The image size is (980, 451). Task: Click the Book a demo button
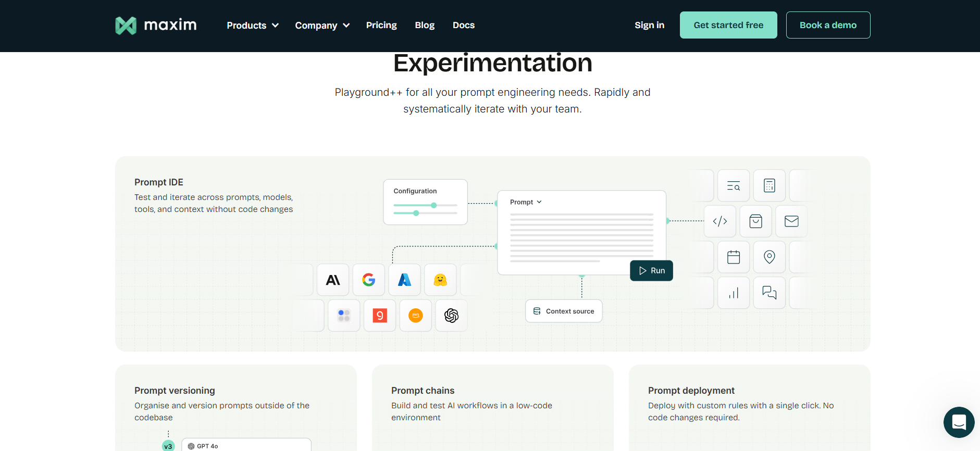click(828, 25)
